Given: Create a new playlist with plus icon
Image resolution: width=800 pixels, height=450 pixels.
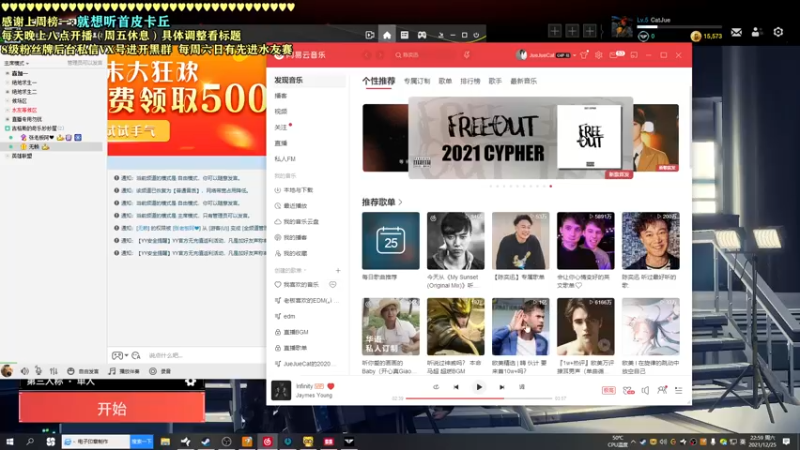Looking at the screenshot, I should [x=338, y=270].
